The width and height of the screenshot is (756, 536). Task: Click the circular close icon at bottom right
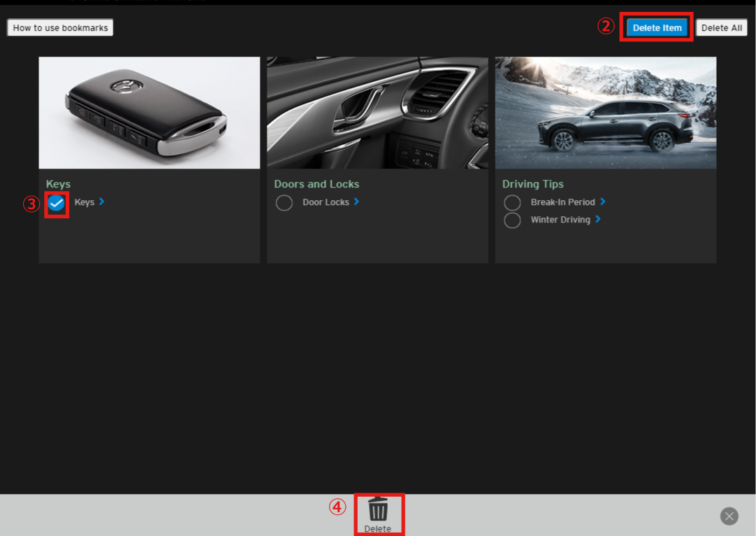[x=729, y=516]
